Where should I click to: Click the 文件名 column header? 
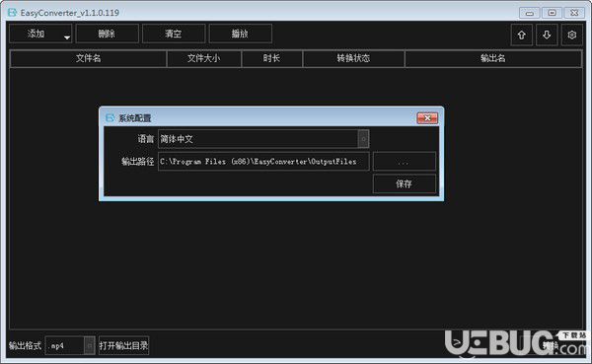coord(88,58)
